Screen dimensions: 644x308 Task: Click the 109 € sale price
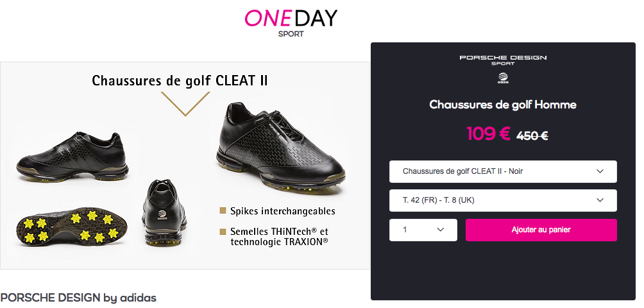(488, 133)
